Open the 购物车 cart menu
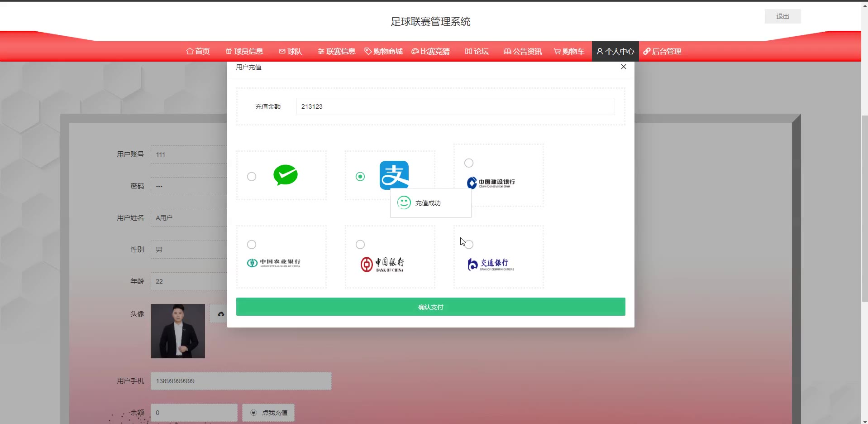This screenshot has height=424, width=868. (x=569, y=51)
